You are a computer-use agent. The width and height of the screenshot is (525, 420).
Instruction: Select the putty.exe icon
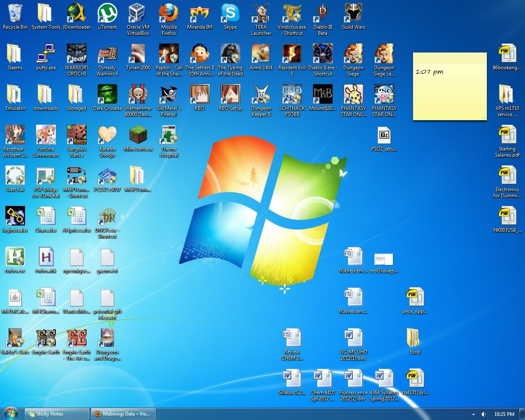pyautogui.click(x=46, y=54)
